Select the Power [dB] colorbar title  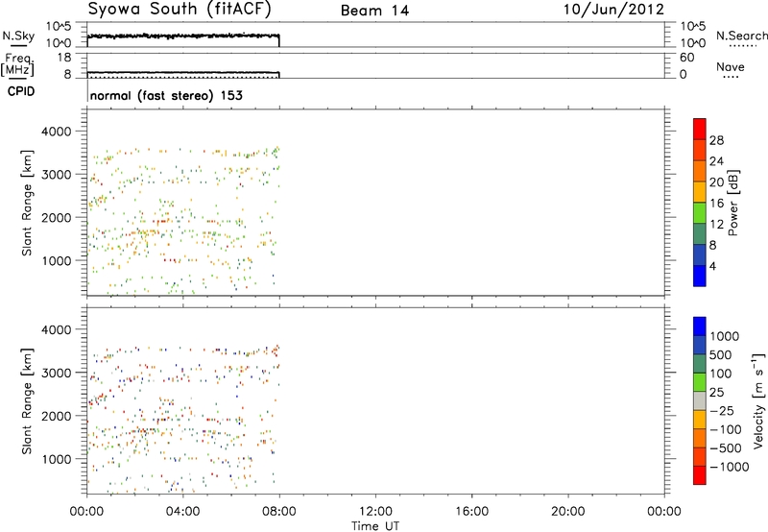click(732, 203)
